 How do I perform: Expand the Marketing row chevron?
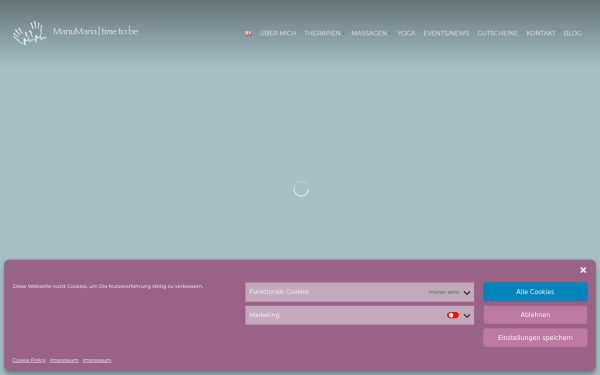pyautogui.click(x=467, y=316)
